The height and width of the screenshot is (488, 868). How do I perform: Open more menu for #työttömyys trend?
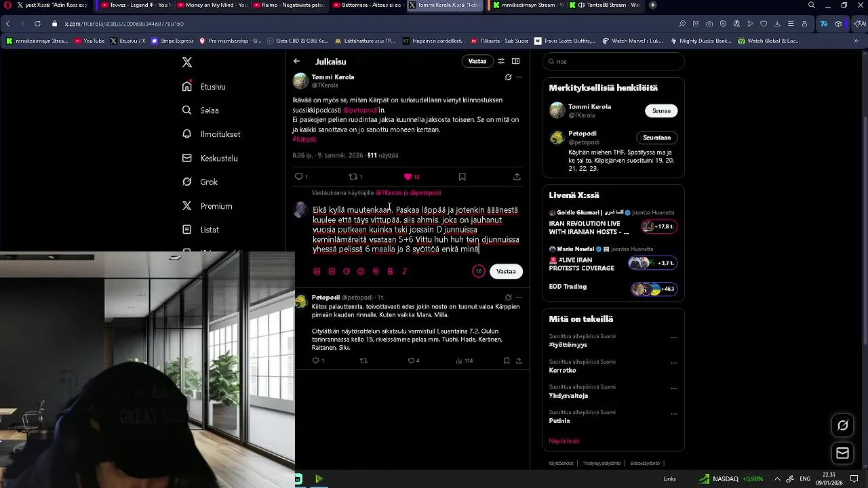pos(673,338)
